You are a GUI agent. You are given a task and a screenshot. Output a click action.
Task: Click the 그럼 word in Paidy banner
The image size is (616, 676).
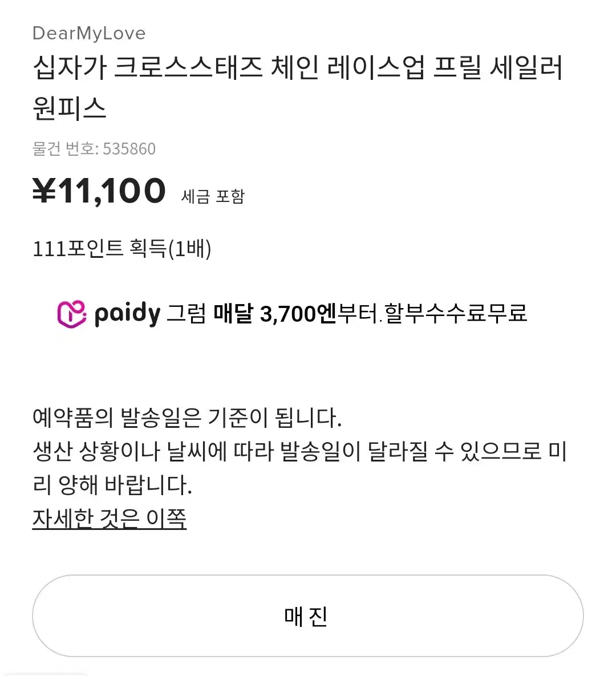tap(186, 314)
